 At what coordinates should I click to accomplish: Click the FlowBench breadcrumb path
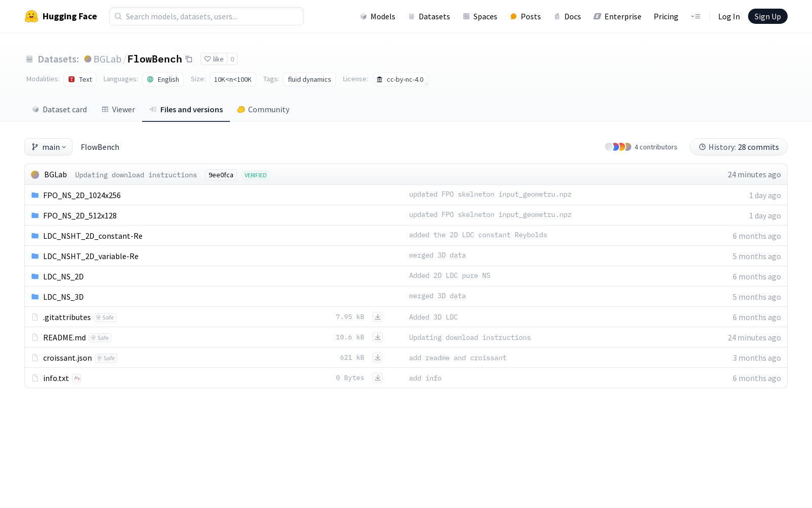pyautogui.click(x=100, y=147)
